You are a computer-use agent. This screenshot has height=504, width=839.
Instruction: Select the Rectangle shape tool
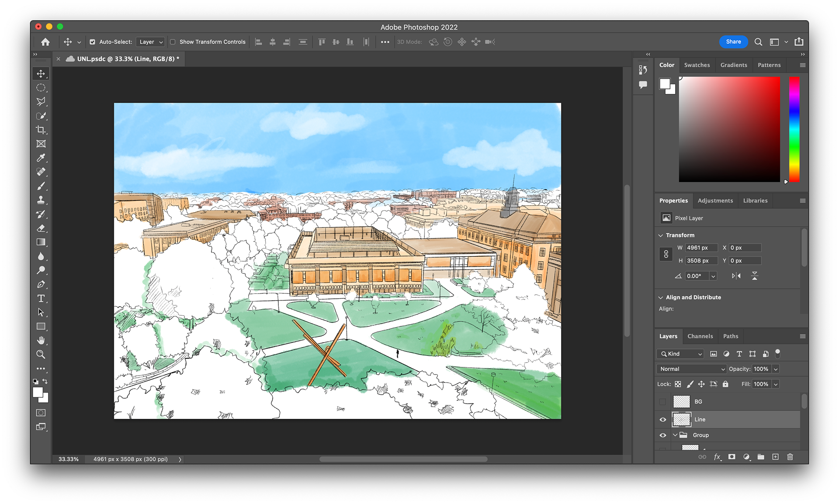coord(41,326)
